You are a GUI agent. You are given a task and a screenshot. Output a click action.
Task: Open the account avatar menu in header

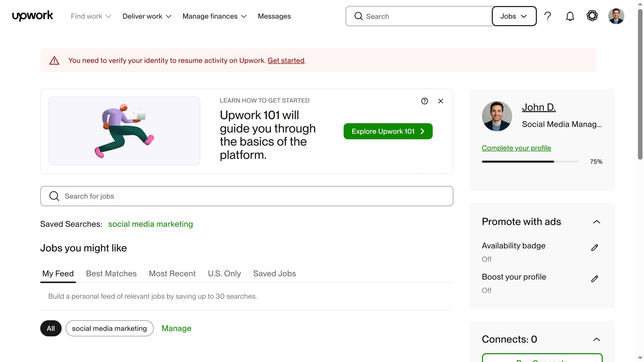click(x=616, y=16)
